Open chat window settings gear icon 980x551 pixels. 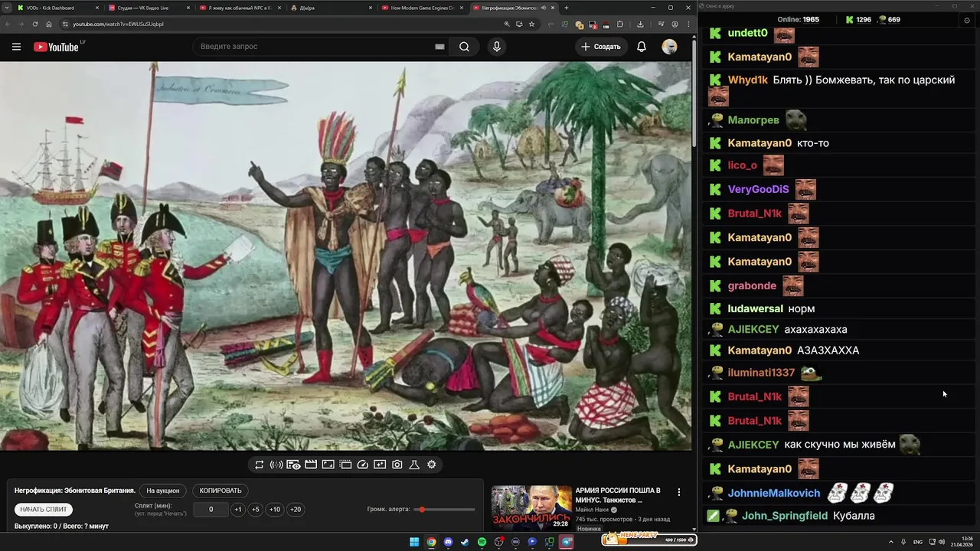point(967,20)
